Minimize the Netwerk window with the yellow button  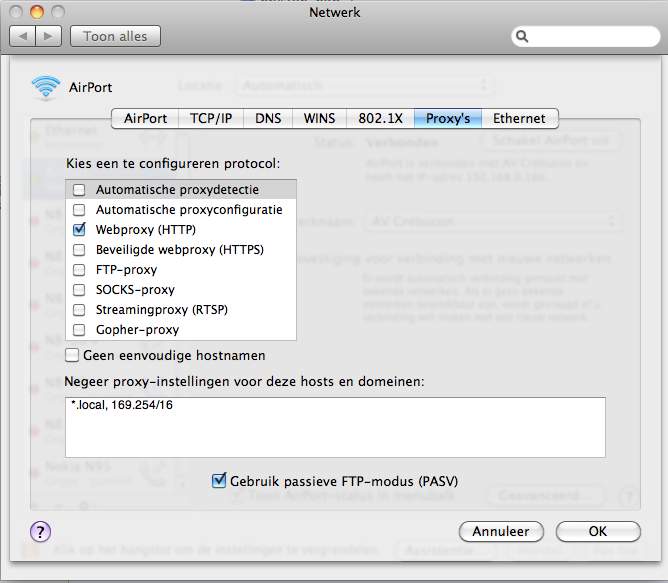point(37,12)
